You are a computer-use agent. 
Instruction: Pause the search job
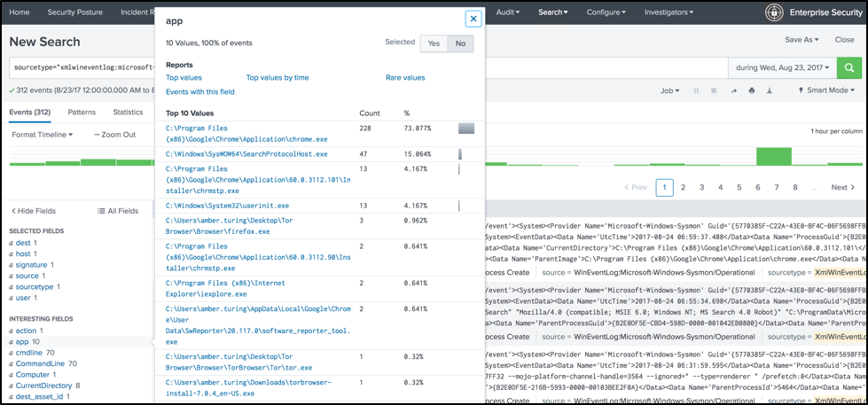tap(696, 90)
